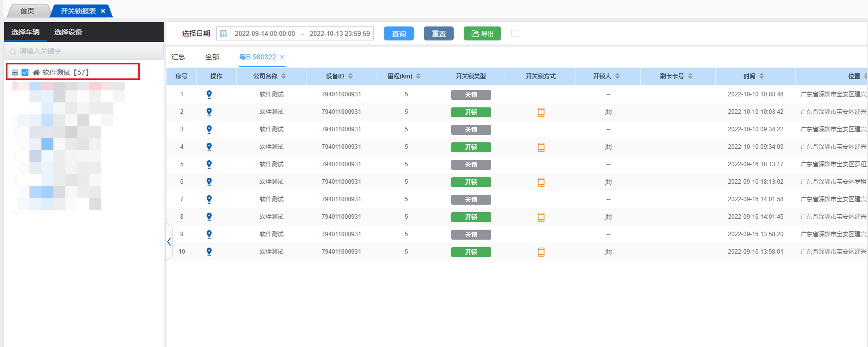The width and height of the screenshot is (868, 347).
Task: Sort by the 时间 column arrows
Action: [x=762, y=76]
